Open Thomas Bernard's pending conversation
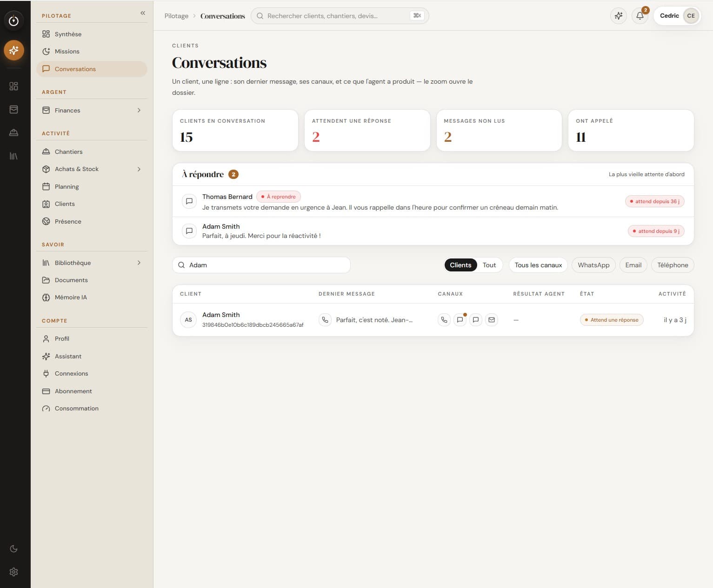This screenshot has height=588, width=713. coord(433,202)
